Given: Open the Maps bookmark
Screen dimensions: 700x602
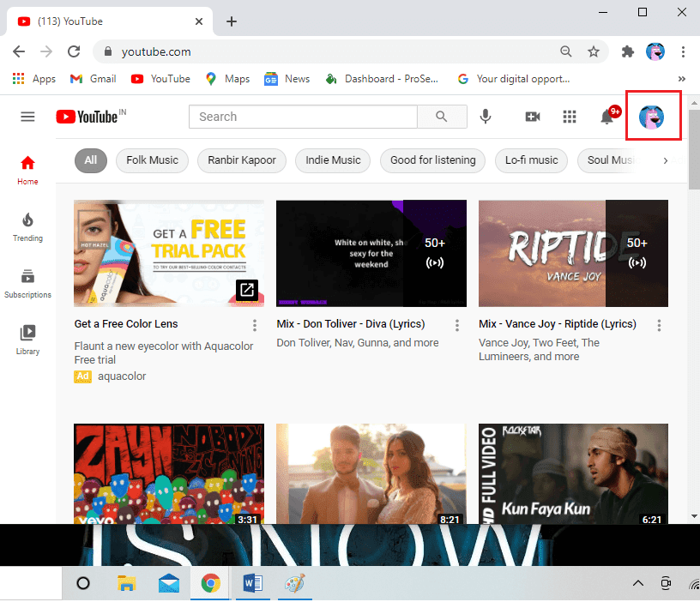Looking at the screenshot, I should (x=227, y=79).
